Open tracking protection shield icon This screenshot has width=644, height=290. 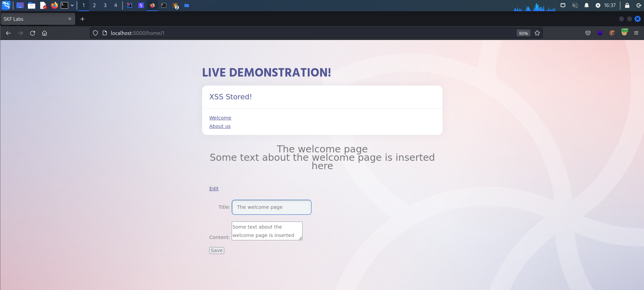pyautogui.click(x=95, y=33)
